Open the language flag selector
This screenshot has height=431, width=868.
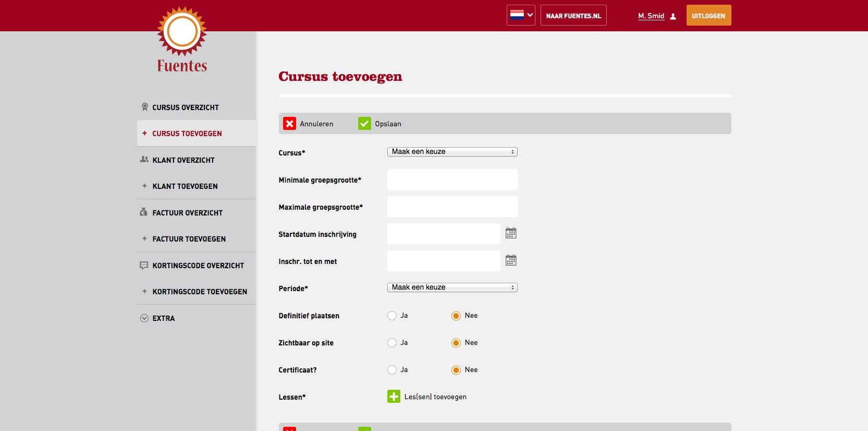(521, 15)
